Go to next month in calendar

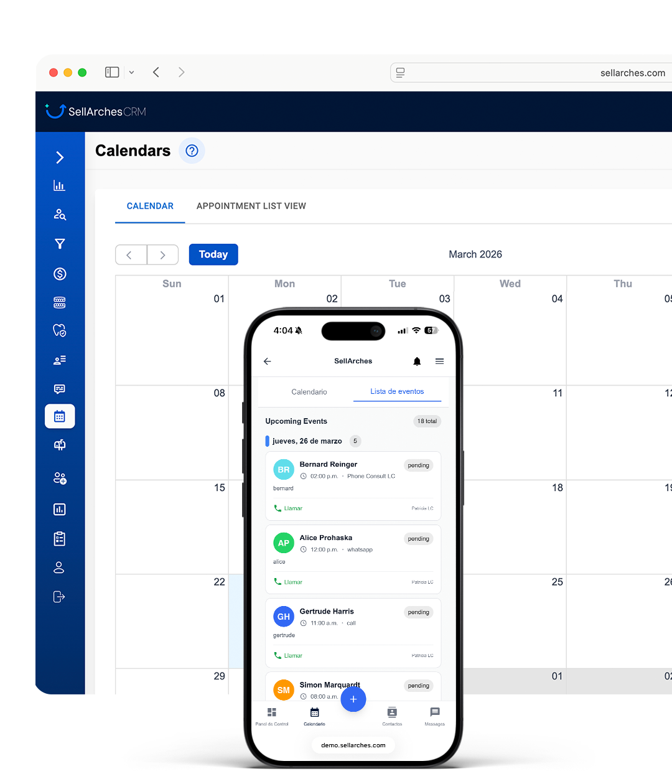[x=163, y=254]
